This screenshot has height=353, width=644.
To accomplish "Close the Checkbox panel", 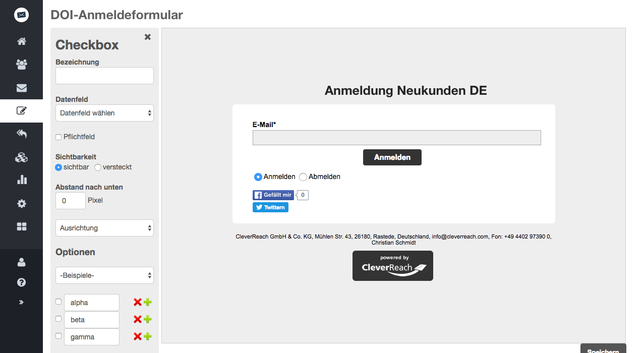I will [x=147, y=37].
